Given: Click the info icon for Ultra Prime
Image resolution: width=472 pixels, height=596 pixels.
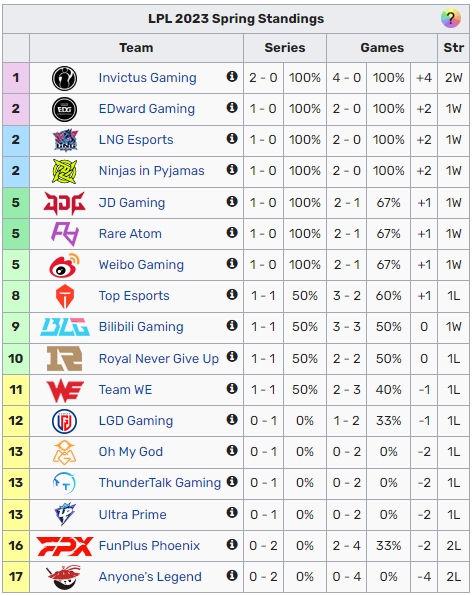Looking at the screenshot, I should click(232, 513).
